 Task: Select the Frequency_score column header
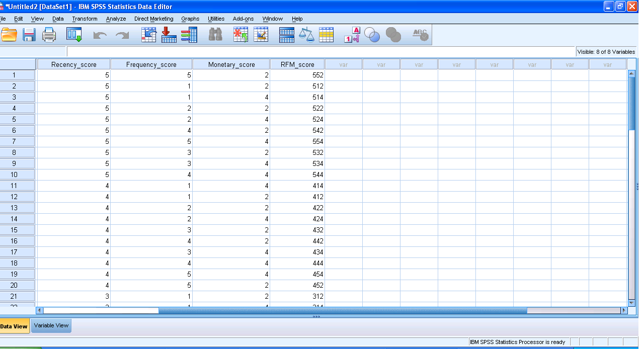tap(151, 64)
